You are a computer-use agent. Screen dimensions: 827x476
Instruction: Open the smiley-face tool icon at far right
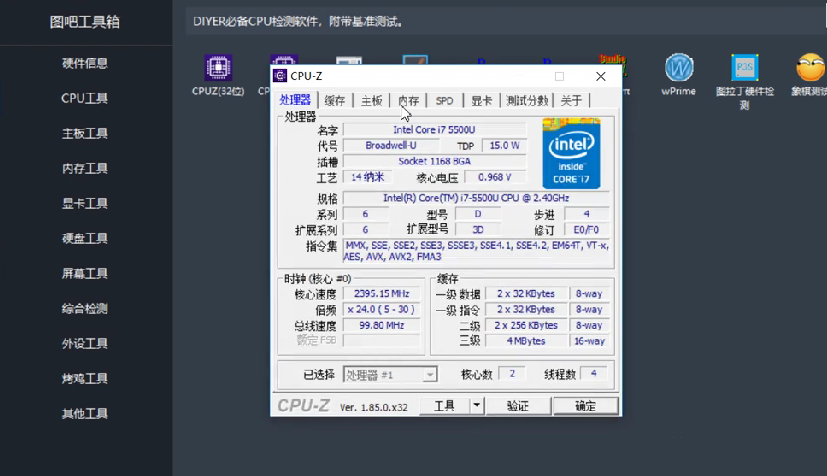pos(809,69)
